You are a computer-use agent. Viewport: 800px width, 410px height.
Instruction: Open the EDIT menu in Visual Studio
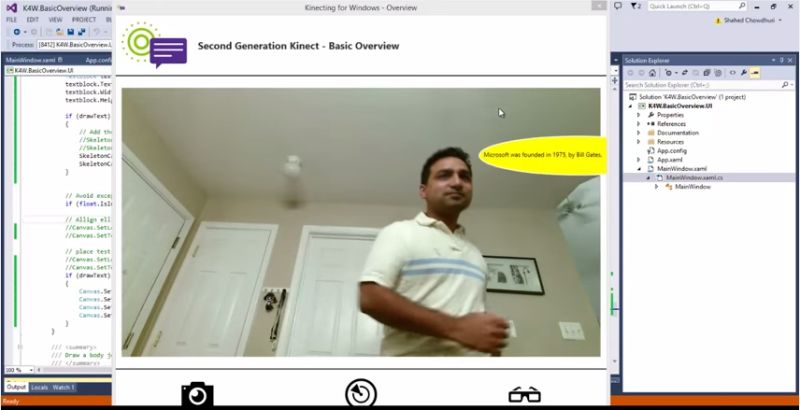pos(33,20)
